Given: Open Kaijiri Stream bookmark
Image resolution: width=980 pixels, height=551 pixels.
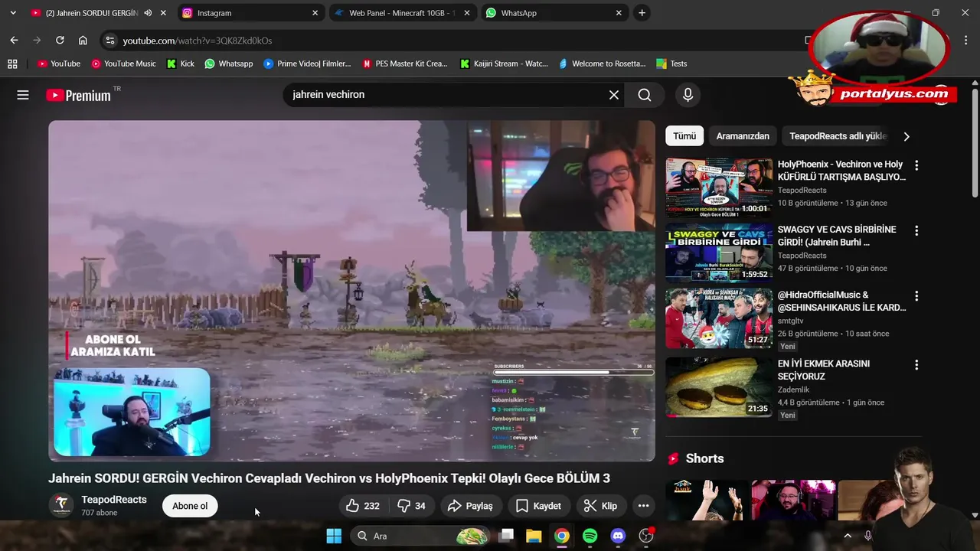Looking at the screenshot, I should [504, 64].
